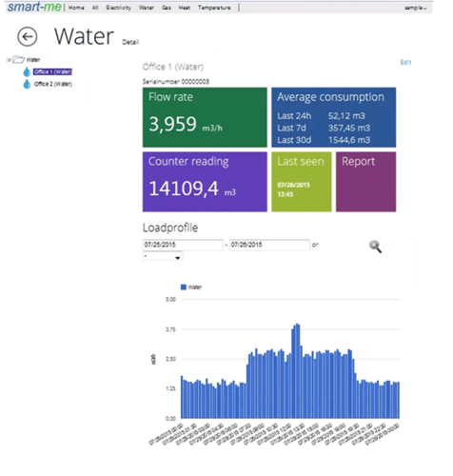Open the Counter reading tile
Image resolution: width=453 pixels, height=476 pixels.
point(205,182)
